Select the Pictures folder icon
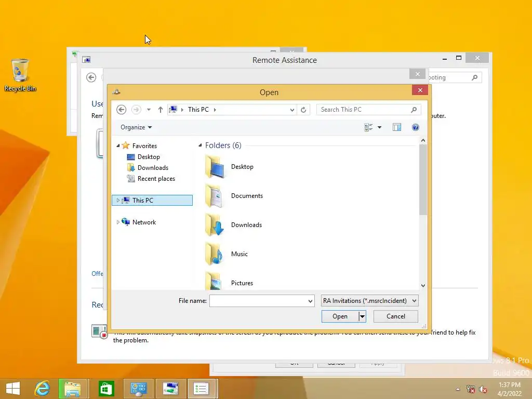 (215, 281)
